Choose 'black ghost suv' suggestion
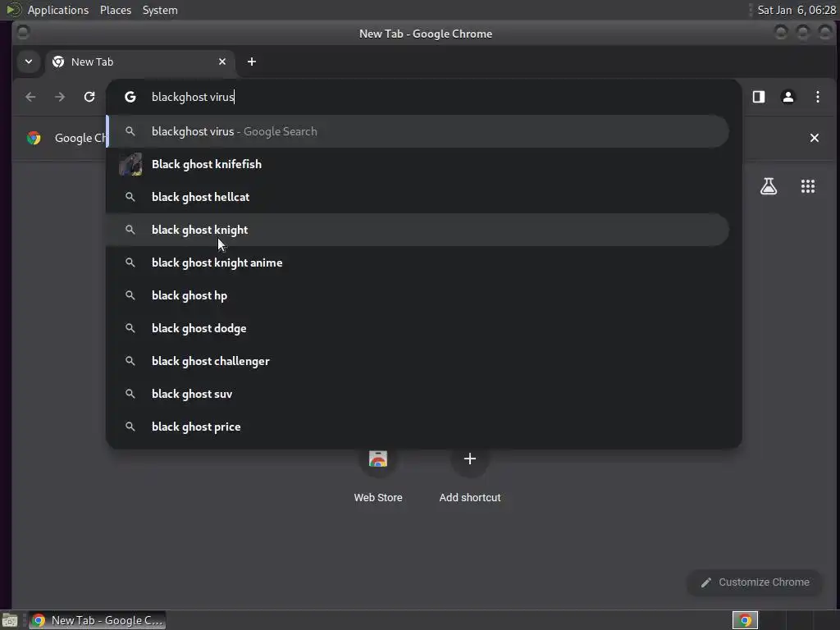Screen dimensions: 840x630 [x=418, y=394]
